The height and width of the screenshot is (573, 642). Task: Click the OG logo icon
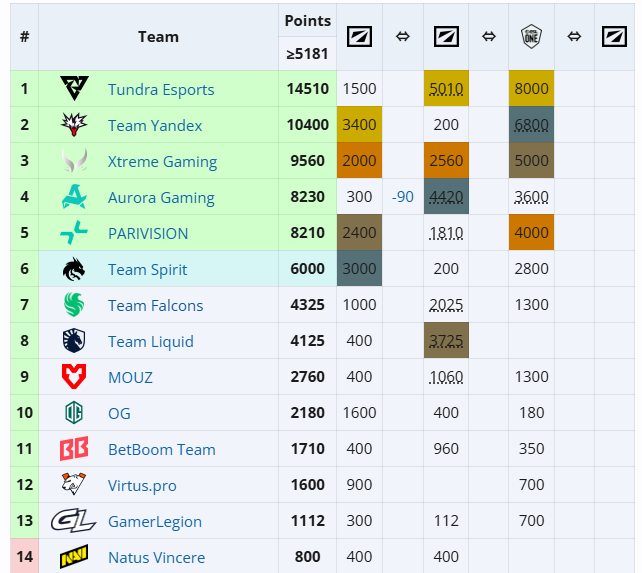74,412
